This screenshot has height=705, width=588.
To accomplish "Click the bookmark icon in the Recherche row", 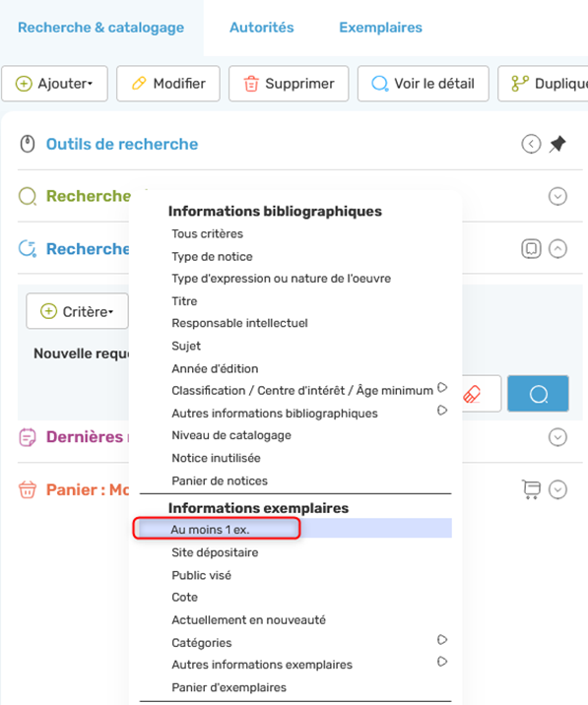I will pos(531,249).
